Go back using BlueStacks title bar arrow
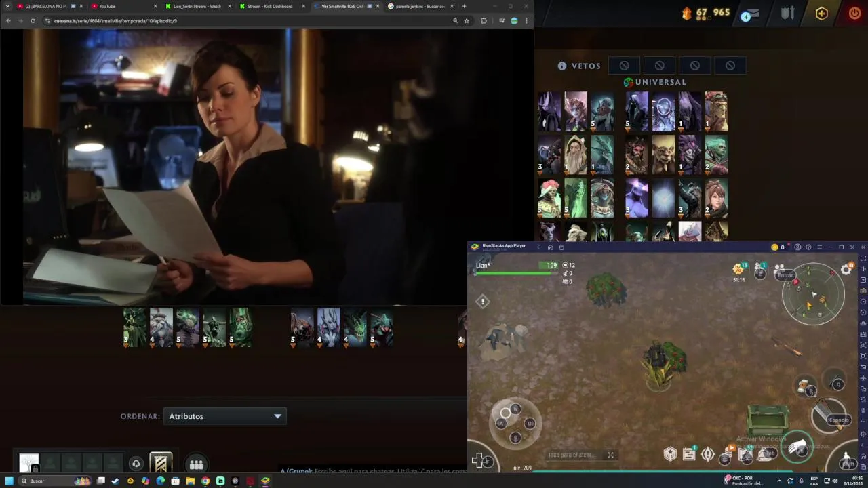The image size is (868, 488). tap(539, 247)
